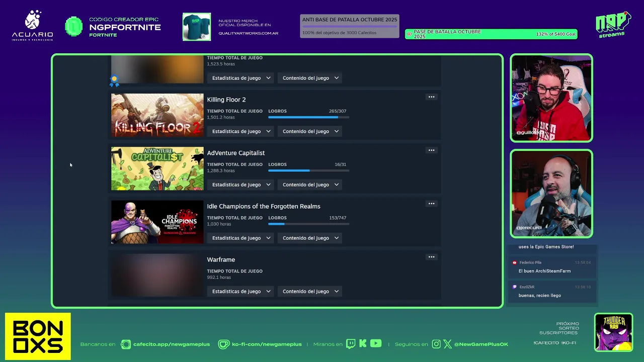Click the blue award badge icon

(115, 80)
